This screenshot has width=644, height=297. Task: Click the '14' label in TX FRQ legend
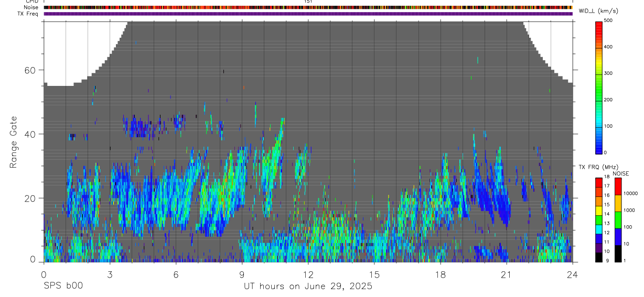[x=607, y=214]
